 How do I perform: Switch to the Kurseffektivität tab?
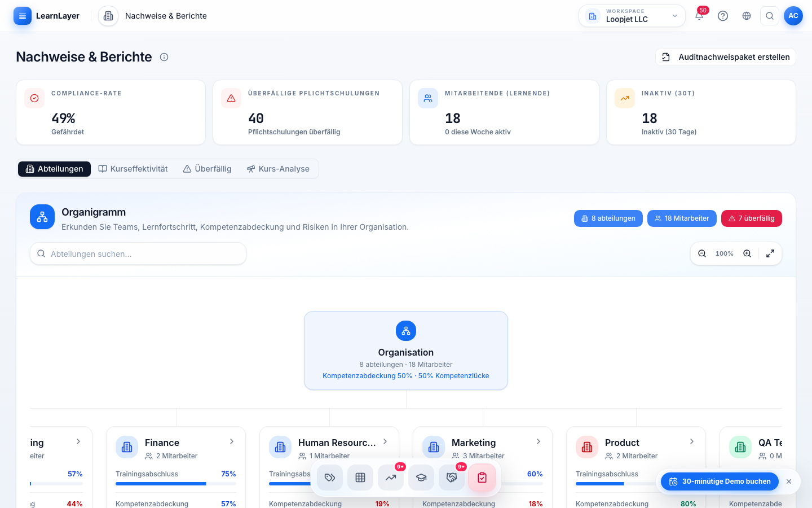(133, 169)
